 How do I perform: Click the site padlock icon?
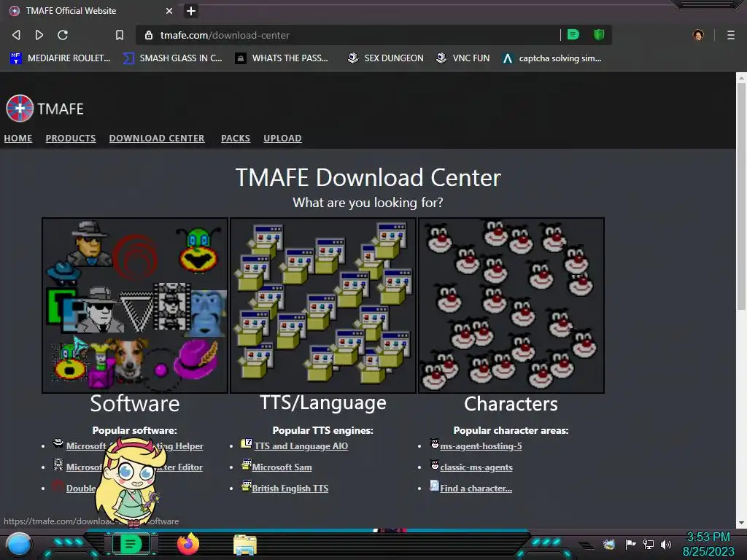tap(149, 35)
